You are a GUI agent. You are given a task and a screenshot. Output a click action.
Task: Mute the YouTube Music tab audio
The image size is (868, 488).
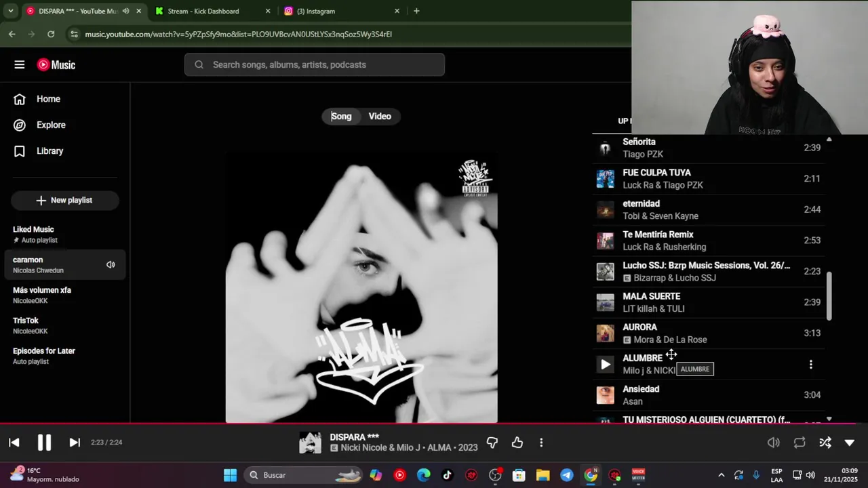click(x=125, y=11)
